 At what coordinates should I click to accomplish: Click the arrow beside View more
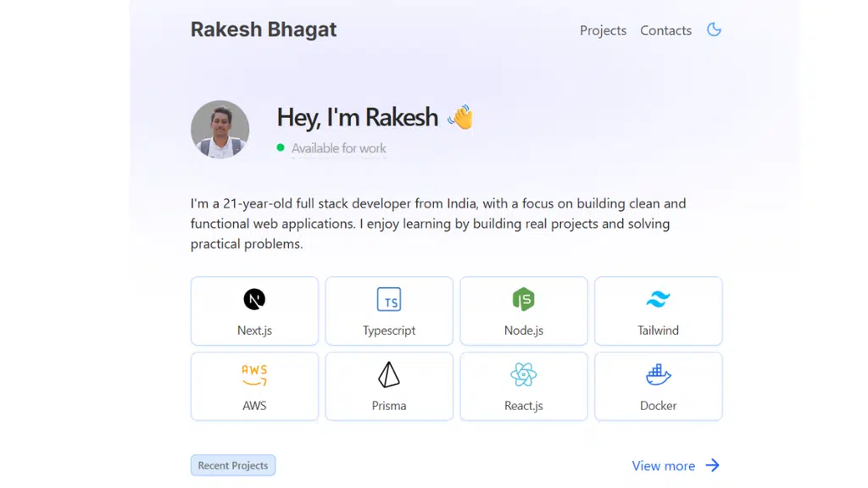point(712,465)
